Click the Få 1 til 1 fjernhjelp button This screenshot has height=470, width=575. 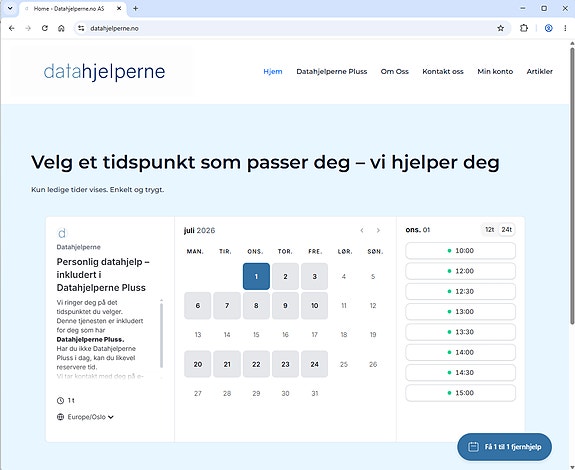click(505, 447)
